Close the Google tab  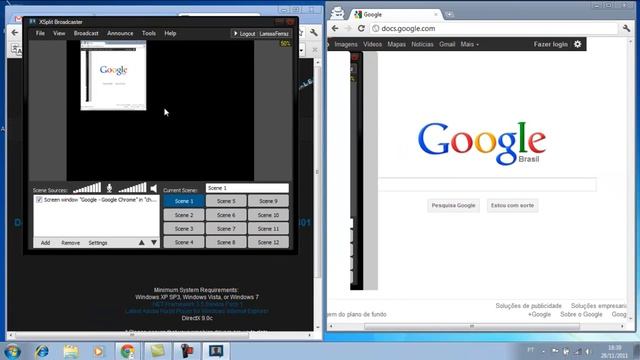tap(436, 14)
